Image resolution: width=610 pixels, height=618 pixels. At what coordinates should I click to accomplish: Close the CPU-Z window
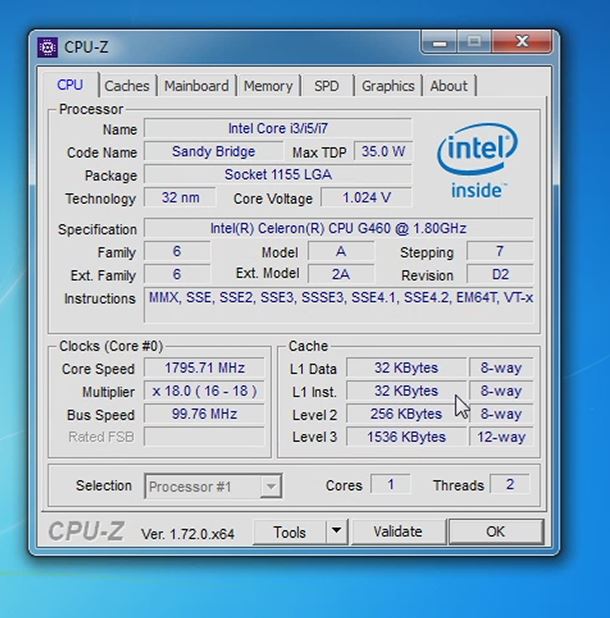522,41
